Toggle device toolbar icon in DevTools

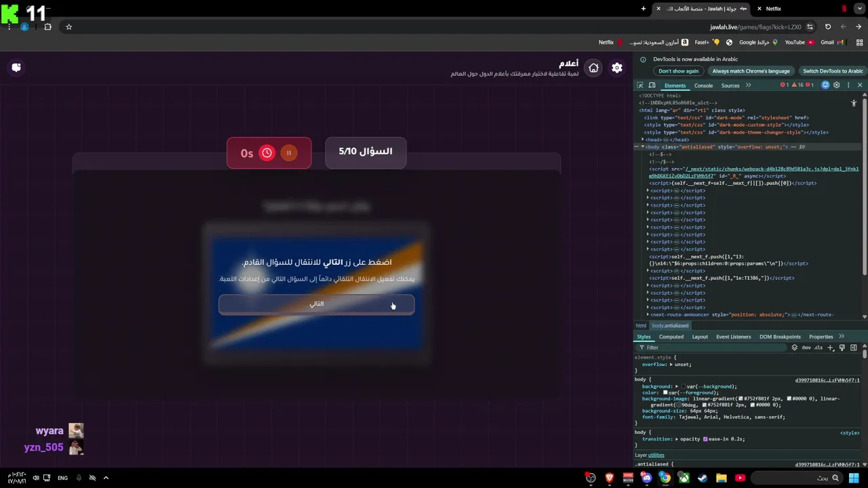point(652,85)
